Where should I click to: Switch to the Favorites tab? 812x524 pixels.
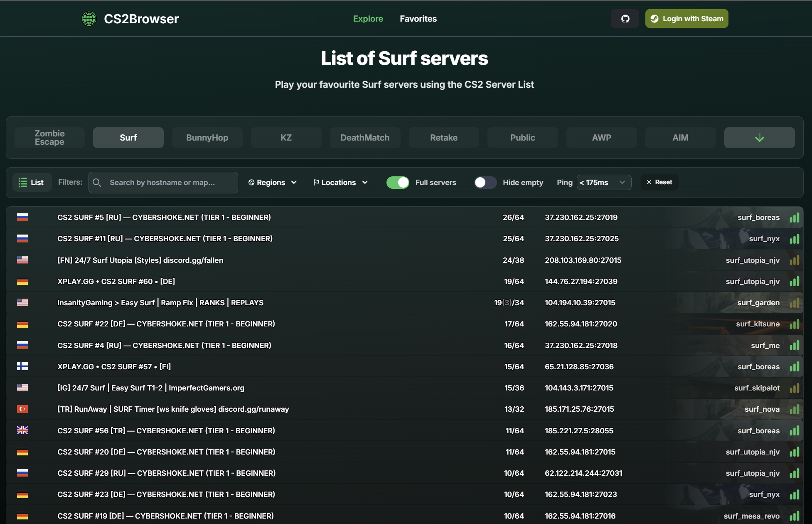(418, 18)
